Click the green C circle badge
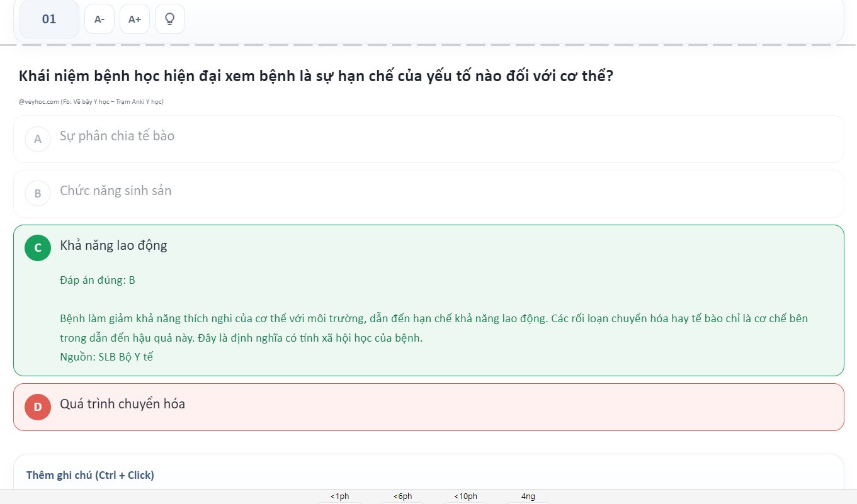Viewport: 857px width, 504px height. (x=38, y=248)
